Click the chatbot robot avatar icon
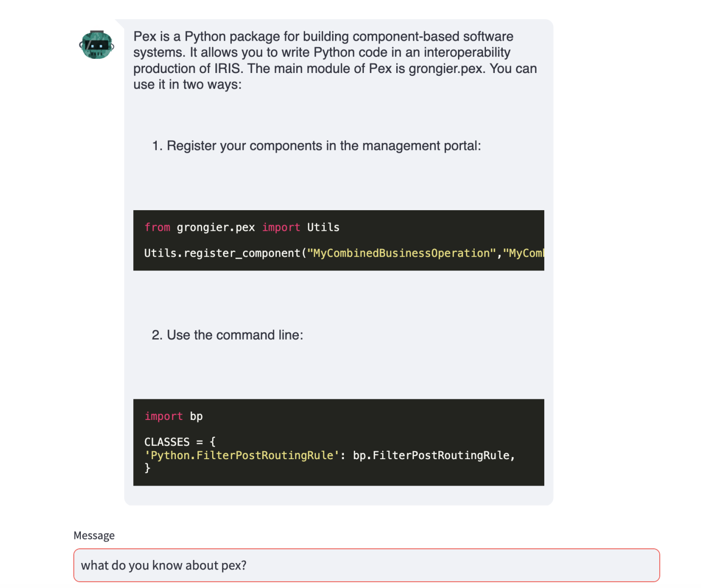Image resolution: width=701 pixels, height=588 pixels. (x=97, y=45)
